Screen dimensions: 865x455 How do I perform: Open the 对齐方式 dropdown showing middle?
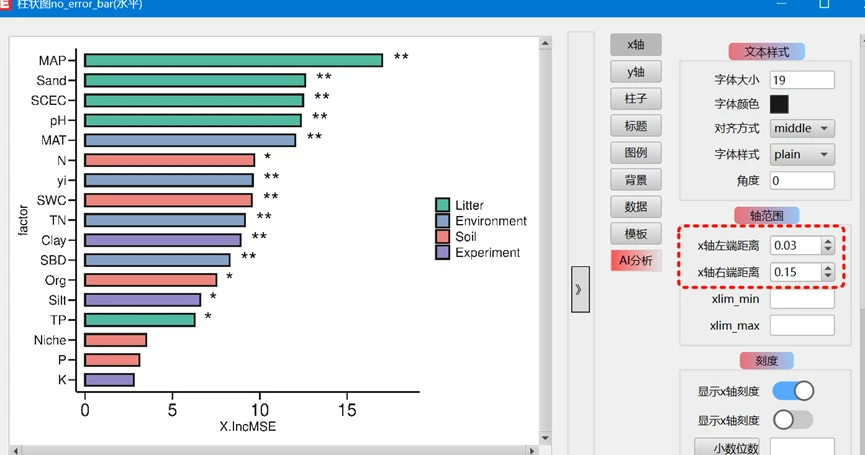tap(801, 128)
